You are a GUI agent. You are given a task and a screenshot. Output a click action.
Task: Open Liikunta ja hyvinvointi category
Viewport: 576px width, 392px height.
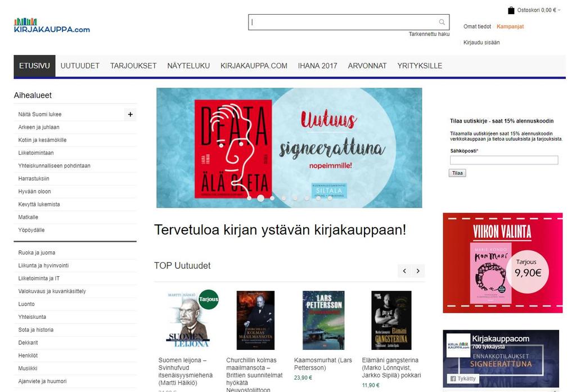point(43,265)
